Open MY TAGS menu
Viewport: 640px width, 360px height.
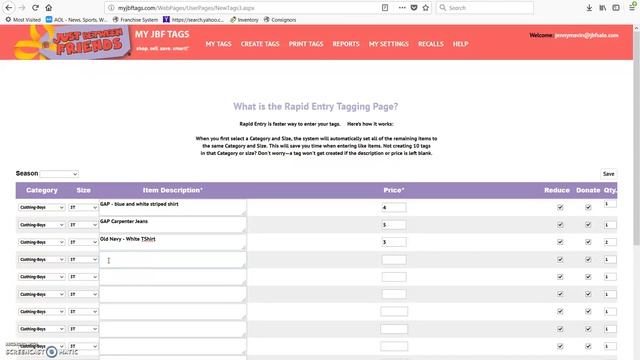[218, 44]
